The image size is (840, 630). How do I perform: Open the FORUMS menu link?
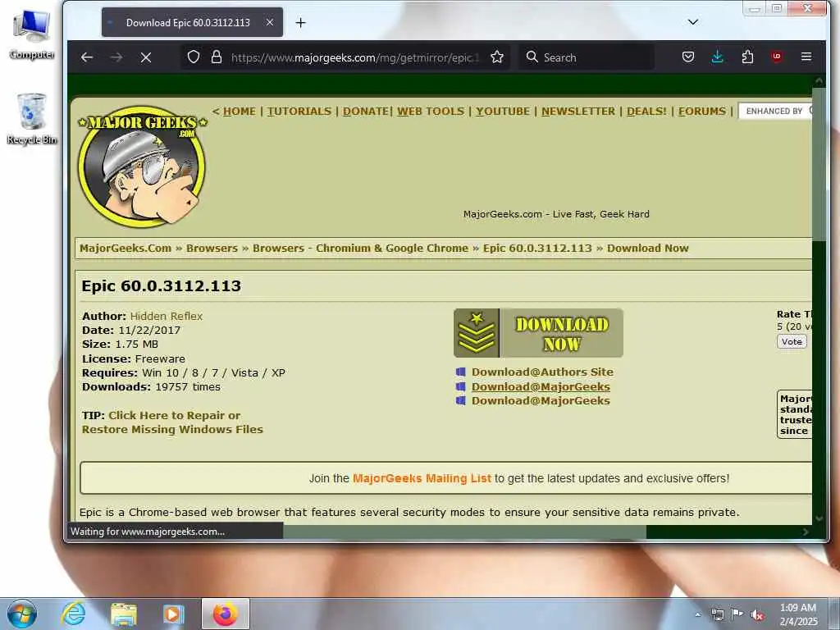(702, 112)
